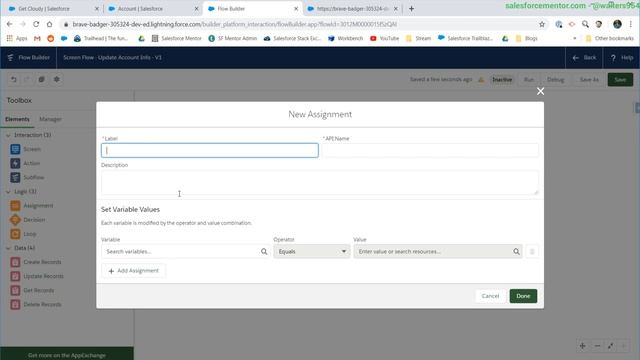640x360 pixels.
Task: Click the Flow Builder menu icon
Action: [x=11, y=58]
